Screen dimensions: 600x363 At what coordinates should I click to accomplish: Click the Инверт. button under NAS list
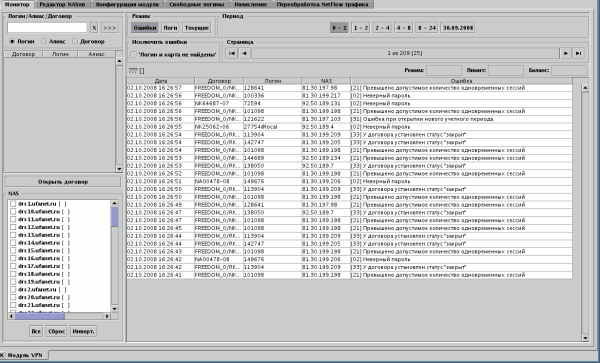pyautogui.click(x=83, y=331)
